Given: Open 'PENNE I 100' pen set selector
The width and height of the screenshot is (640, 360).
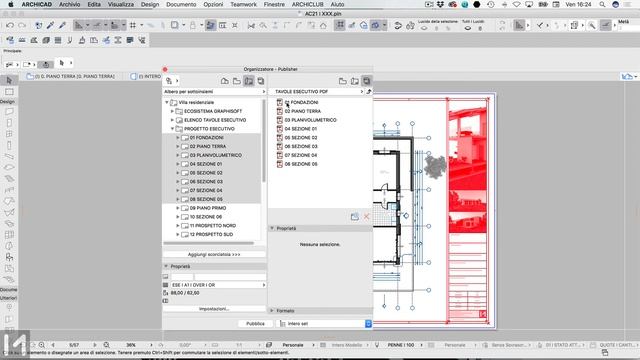Looking at the screenshot, I should 401,345.
